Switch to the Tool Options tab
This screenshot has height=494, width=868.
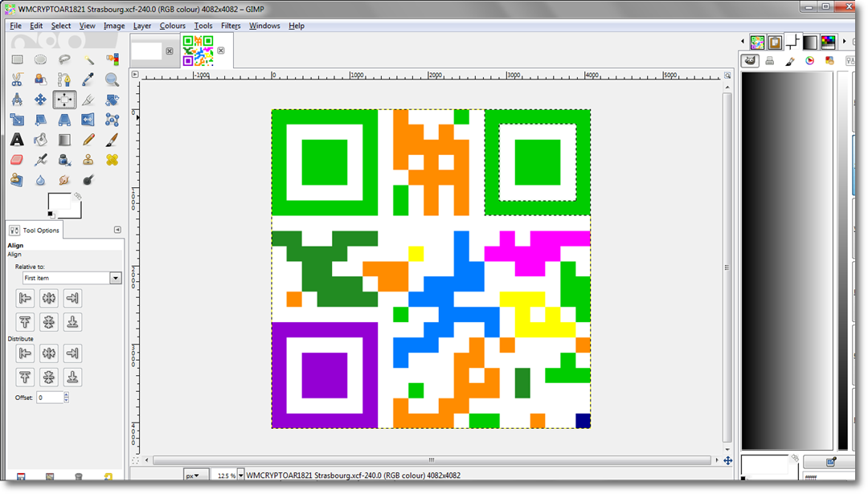tap(35, 230)
